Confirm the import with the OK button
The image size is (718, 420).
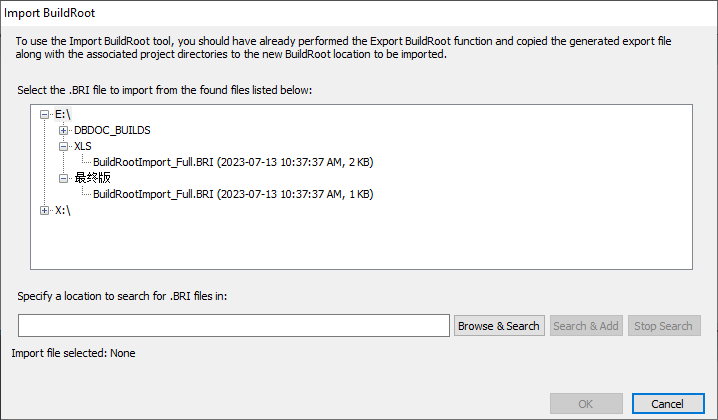point(585,403)
